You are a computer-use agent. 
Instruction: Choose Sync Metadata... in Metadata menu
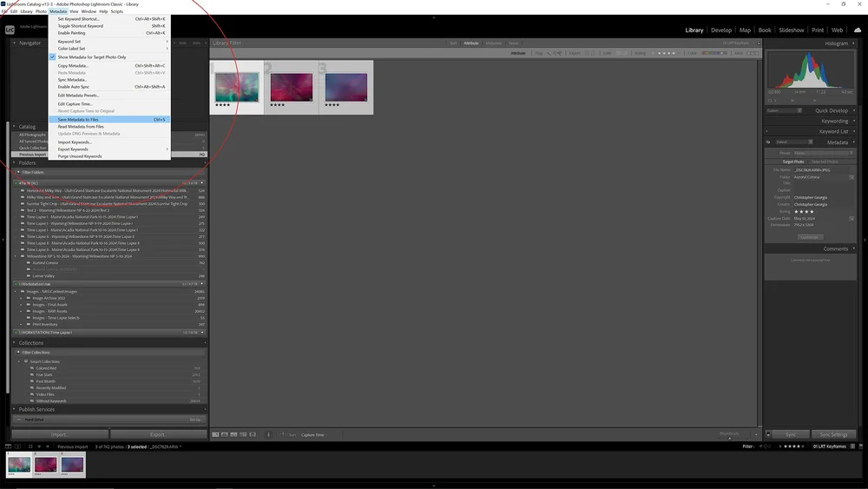tap(109, 80)
